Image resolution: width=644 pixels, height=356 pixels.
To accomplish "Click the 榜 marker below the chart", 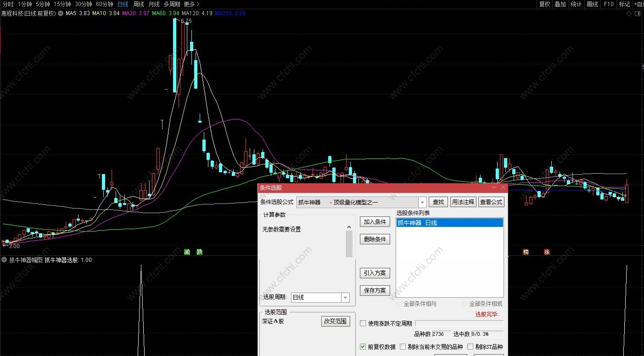I will tap(526, 252).
